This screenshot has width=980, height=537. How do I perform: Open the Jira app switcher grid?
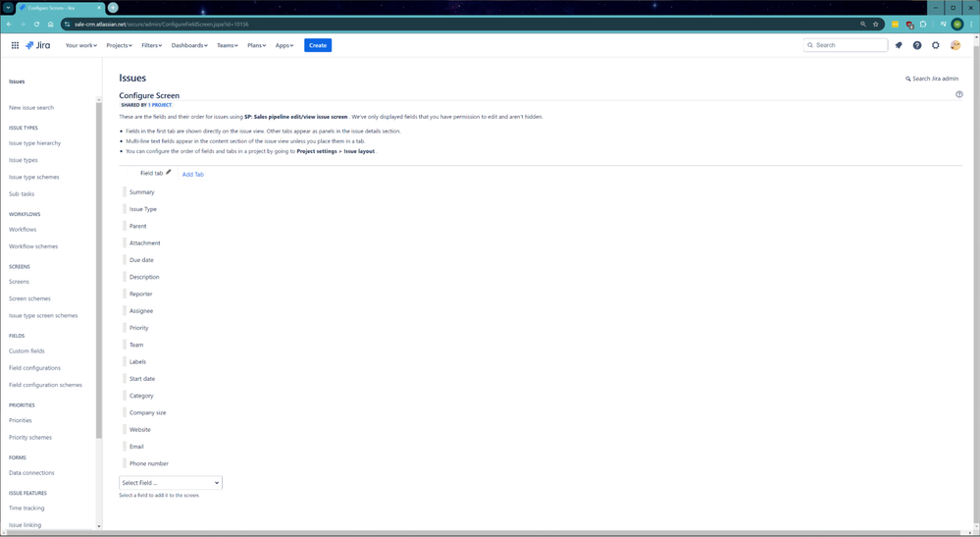click(15, 45)
